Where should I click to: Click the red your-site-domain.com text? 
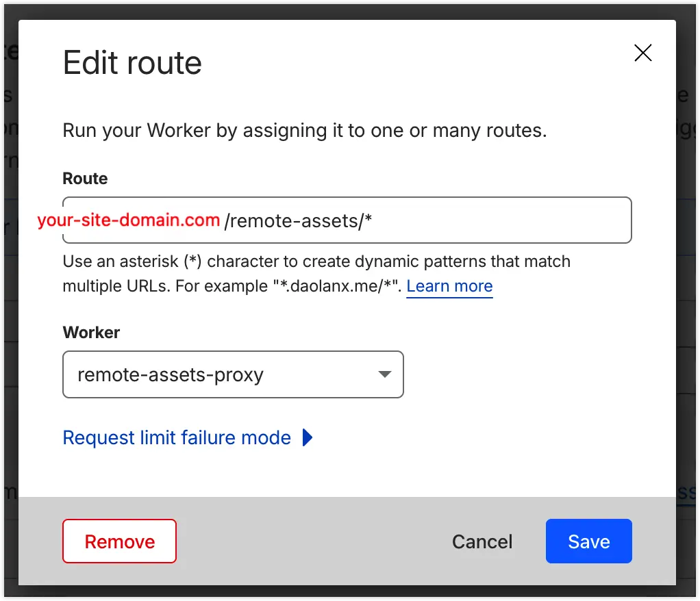(x=129, y=220)
